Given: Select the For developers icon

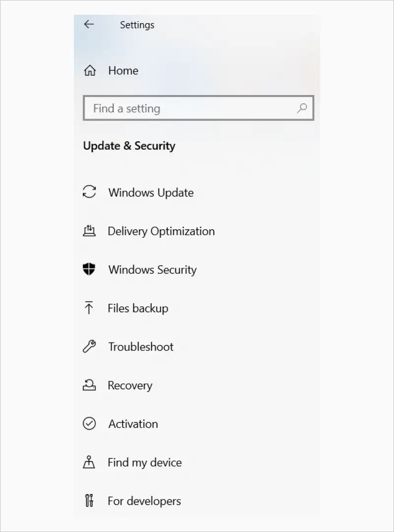Looking at the screenshot, I should 90,501.
